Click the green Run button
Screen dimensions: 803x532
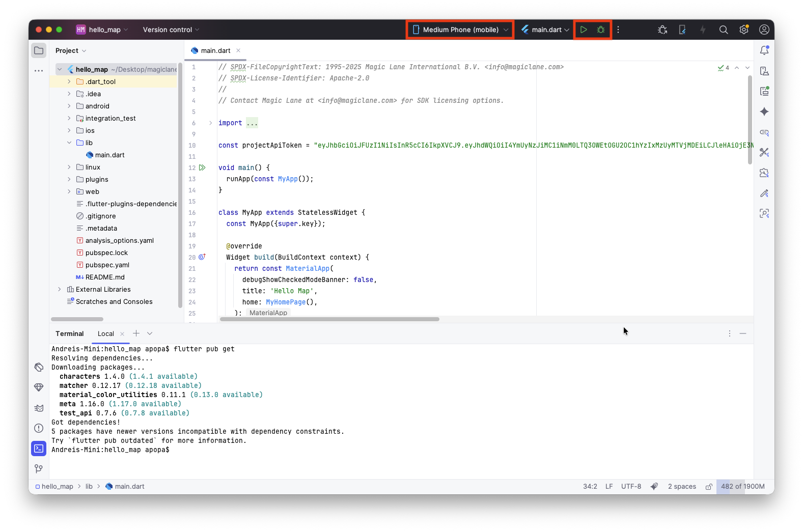pyautogui.click(x=584, y=30)
